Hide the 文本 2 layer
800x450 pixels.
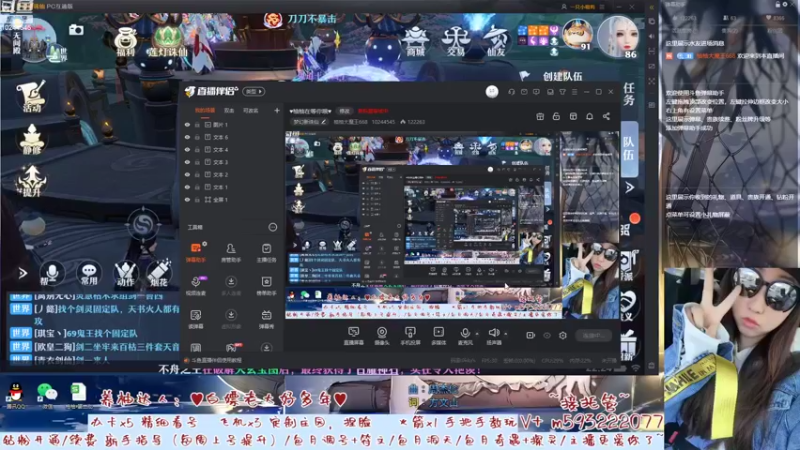[x=187, y=174]
